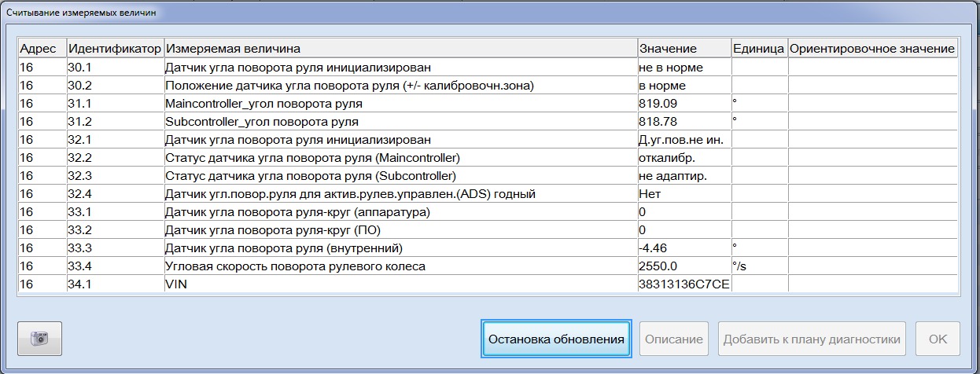
Task: Click the value 'не в норме'
Action: [x=684, y=68]
